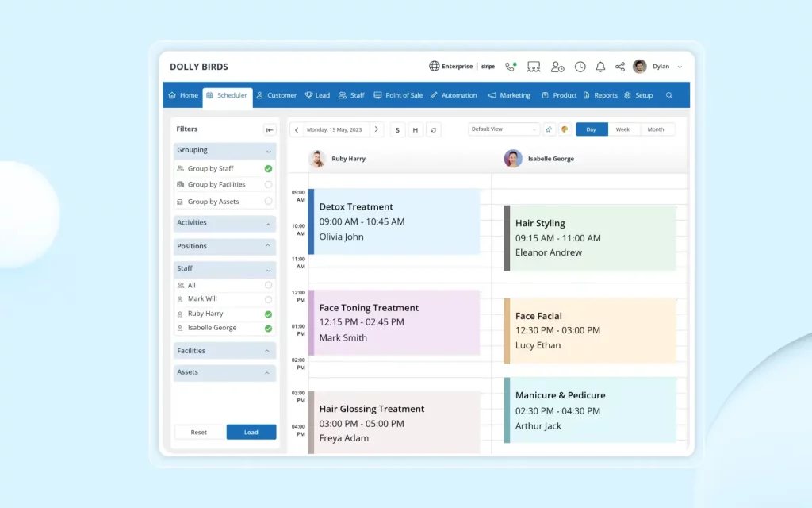812x508 pixels.
Task: Go to next day arrow
Action: click(377, 129)
